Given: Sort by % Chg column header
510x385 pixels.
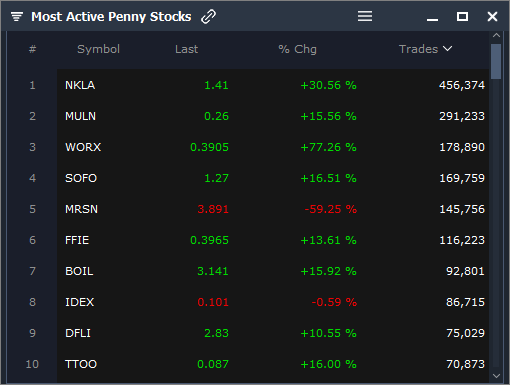Looking at the screenshot, I should click(x=298, y=49).
